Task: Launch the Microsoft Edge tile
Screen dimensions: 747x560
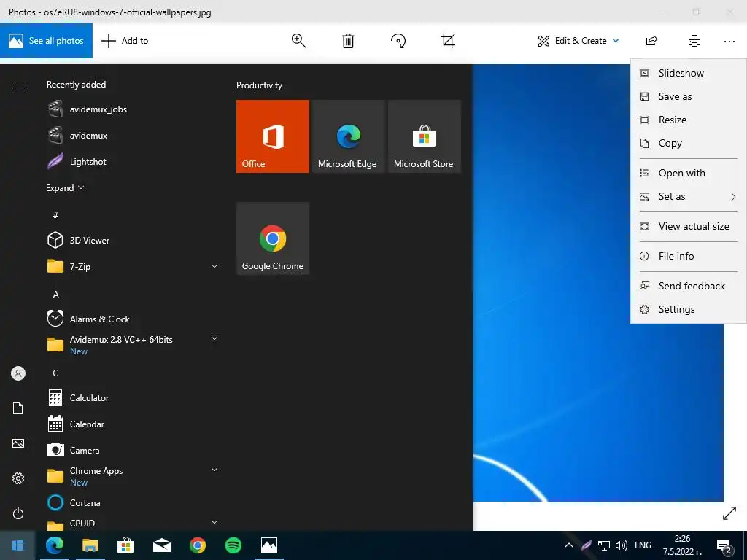Action: 348,136
